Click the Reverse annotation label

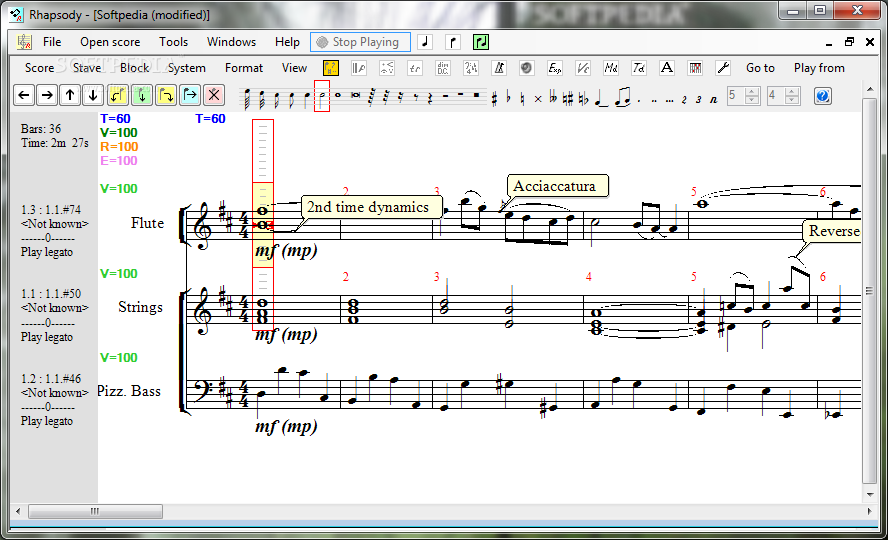(834, 231)
